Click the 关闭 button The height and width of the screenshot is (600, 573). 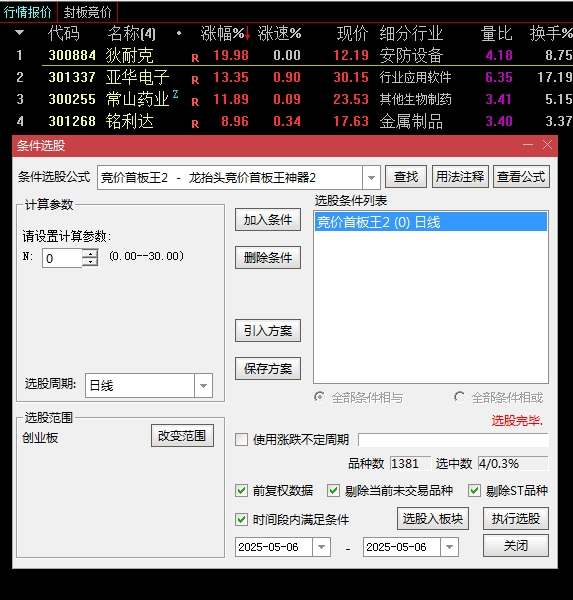point(516,545)
